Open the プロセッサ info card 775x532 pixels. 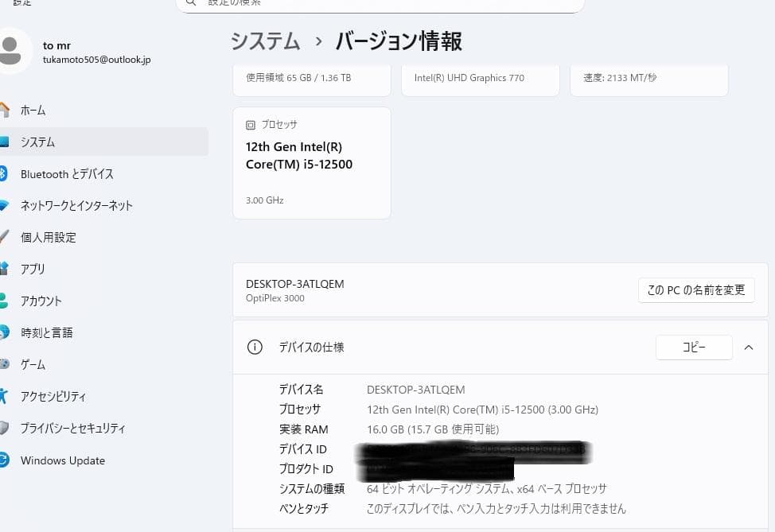tap(311, 162)
